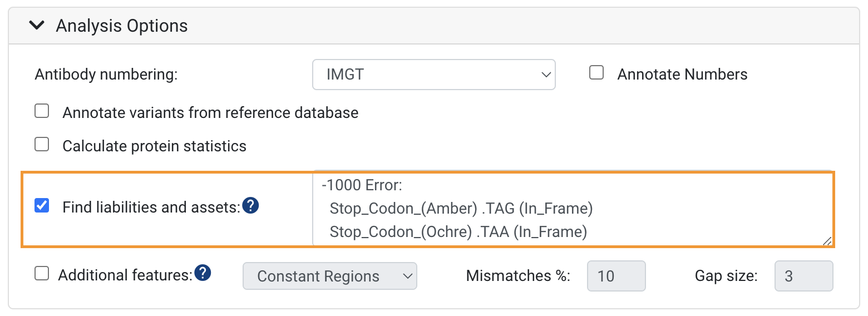Click the Annotate Numbers label text
The width and height of the screenshot is (868, 316).
coord(682,75)
